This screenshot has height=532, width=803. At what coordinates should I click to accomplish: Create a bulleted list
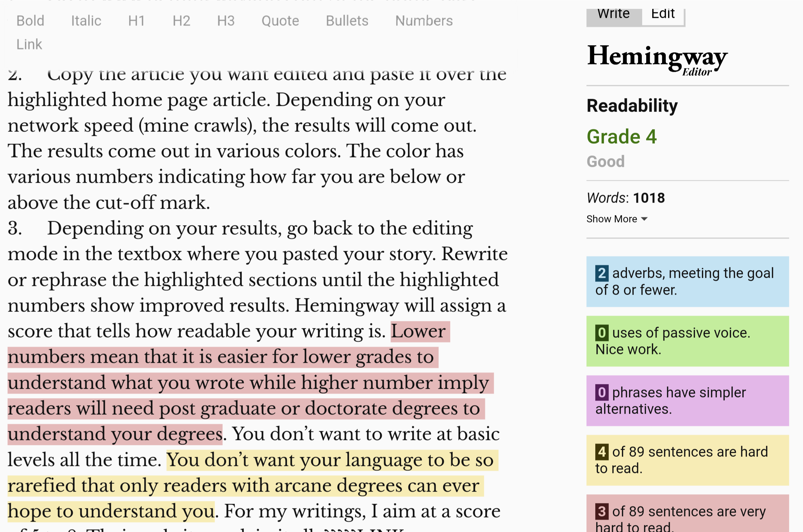point(346,20)
